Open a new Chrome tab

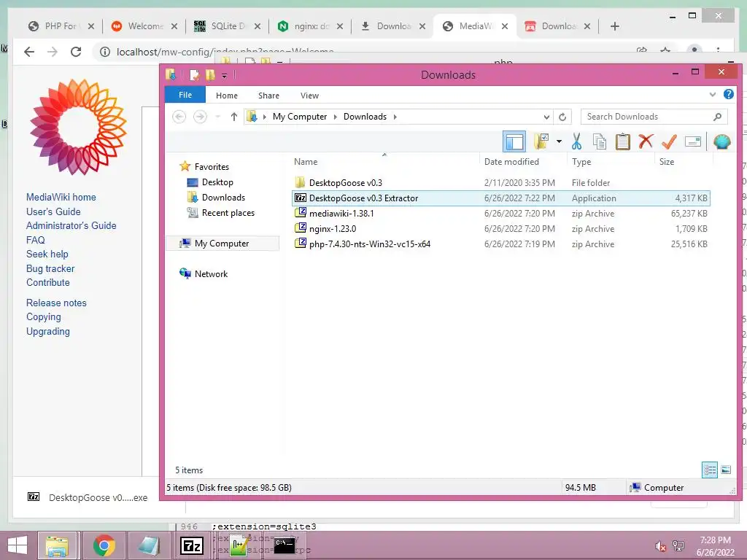[614, 26]
